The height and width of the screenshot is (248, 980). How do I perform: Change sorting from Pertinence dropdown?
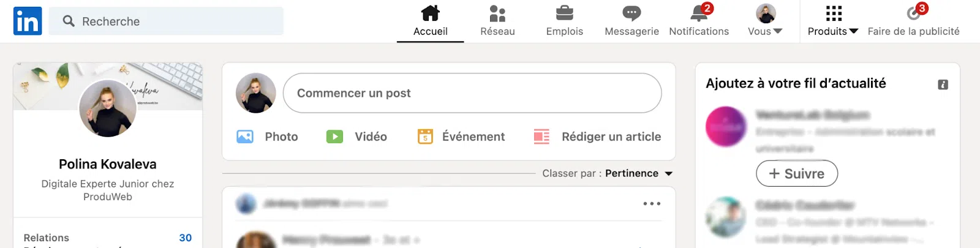(x=639, y=173)
